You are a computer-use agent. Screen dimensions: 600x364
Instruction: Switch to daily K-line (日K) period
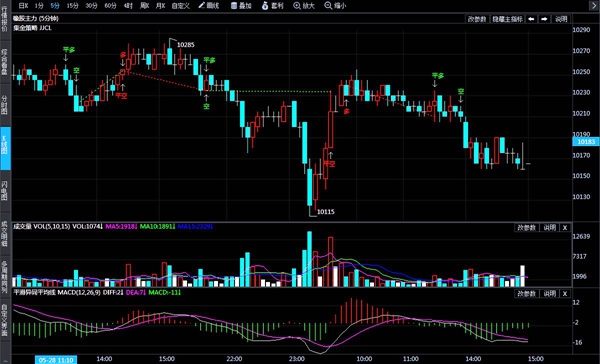click(23, 5)
